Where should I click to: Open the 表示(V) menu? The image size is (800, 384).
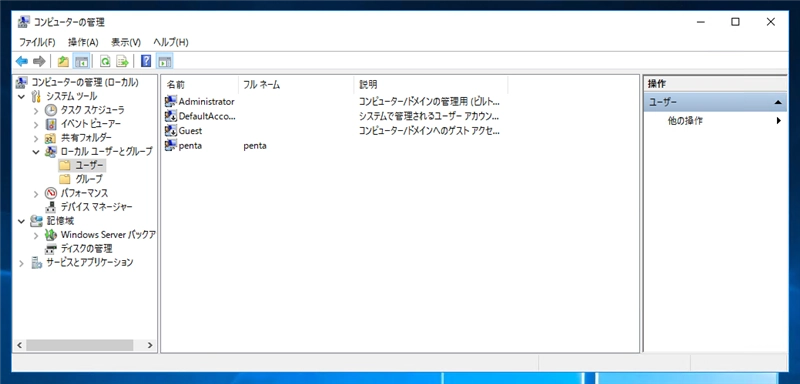point(126,42)
